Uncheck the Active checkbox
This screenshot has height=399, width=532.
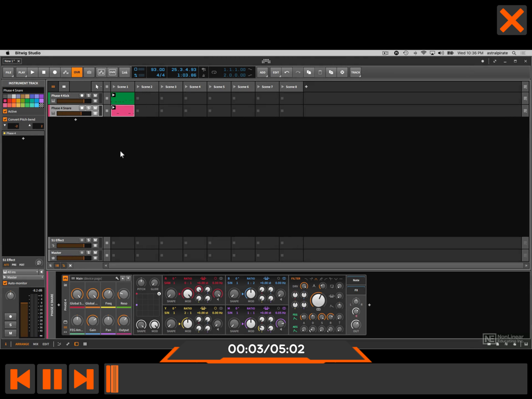point(5,111)
